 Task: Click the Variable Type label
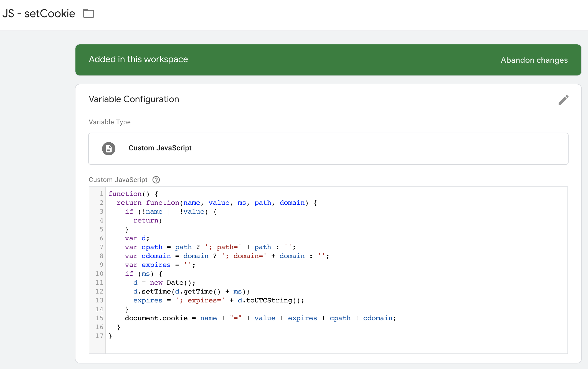point(110,122)
